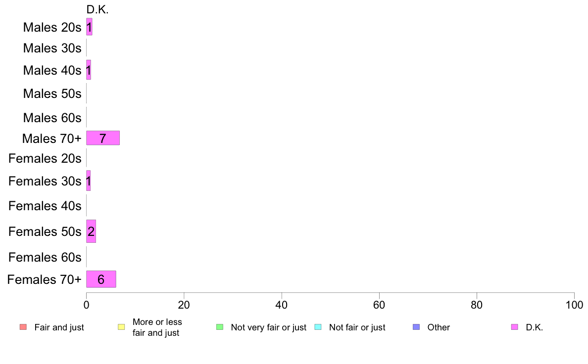Click the Other legend text label
Viewport: 588px width, 364px height.
439,327
